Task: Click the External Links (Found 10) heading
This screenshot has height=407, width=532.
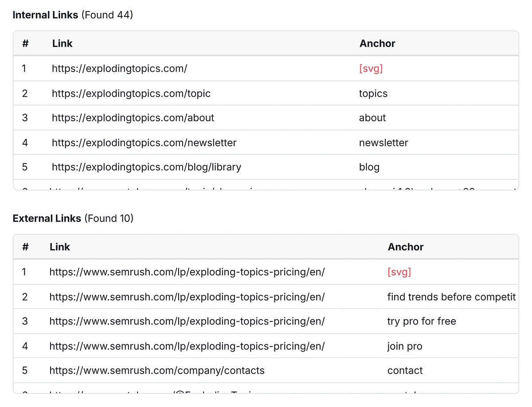Action: 73,218
